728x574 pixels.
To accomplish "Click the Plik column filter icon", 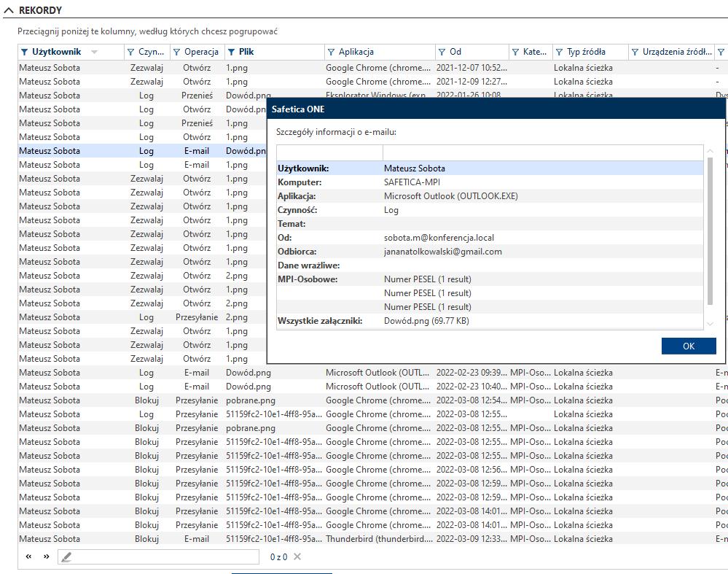I will click(231, 53).
